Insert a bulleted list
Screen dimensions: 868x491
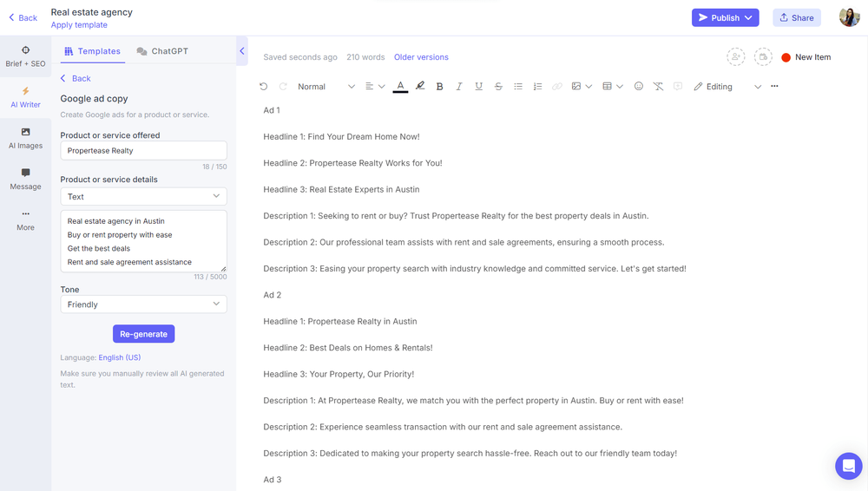tap(518, 87)
